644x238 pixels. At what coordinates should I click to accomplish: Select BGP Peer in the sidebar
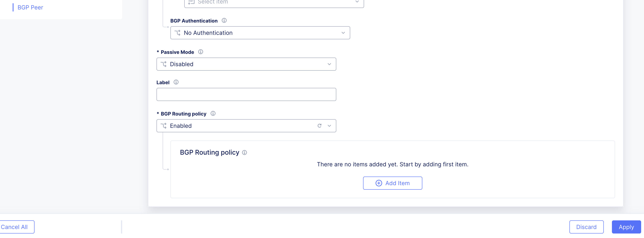(30, 8)
